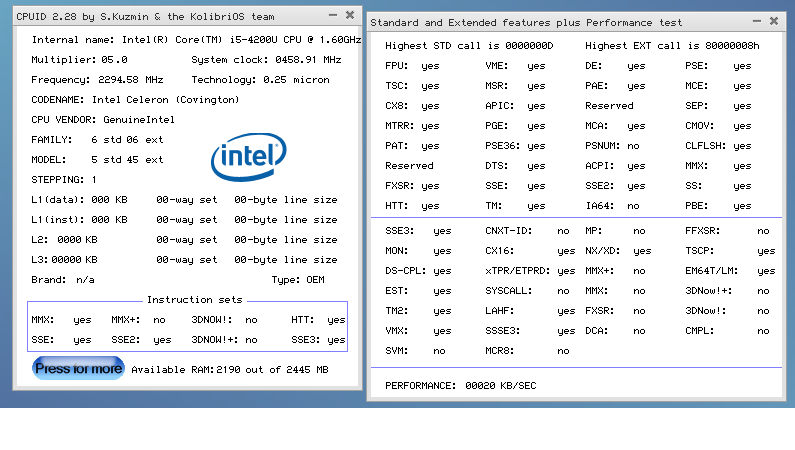Close the CPUID 2.28 window
795x450 pixels.
coord(348,16)
